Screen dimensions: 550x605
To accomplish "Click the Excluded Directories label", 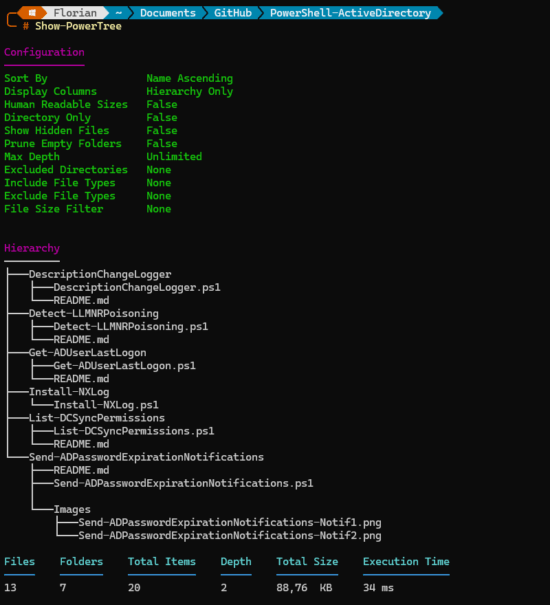I will 66,170.
